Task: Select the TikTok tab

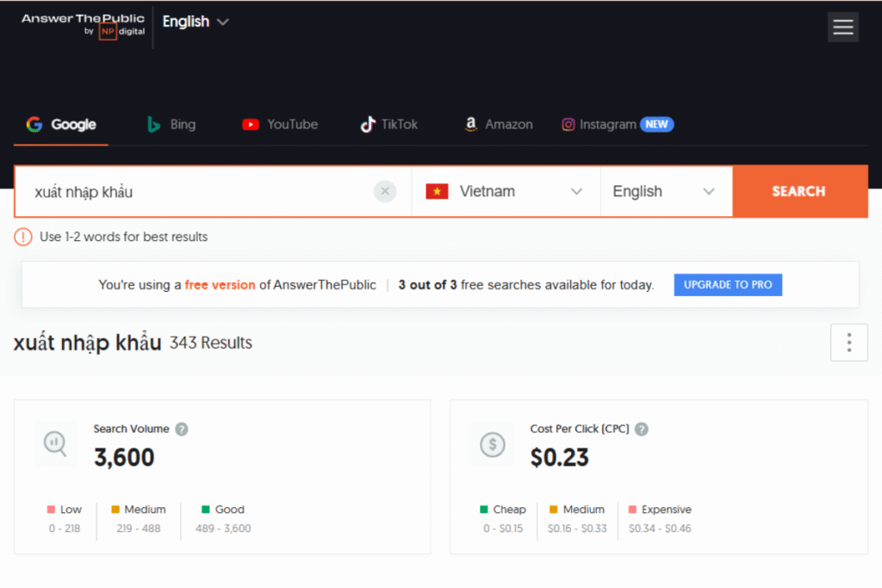Action: click(x=389, y=124)
